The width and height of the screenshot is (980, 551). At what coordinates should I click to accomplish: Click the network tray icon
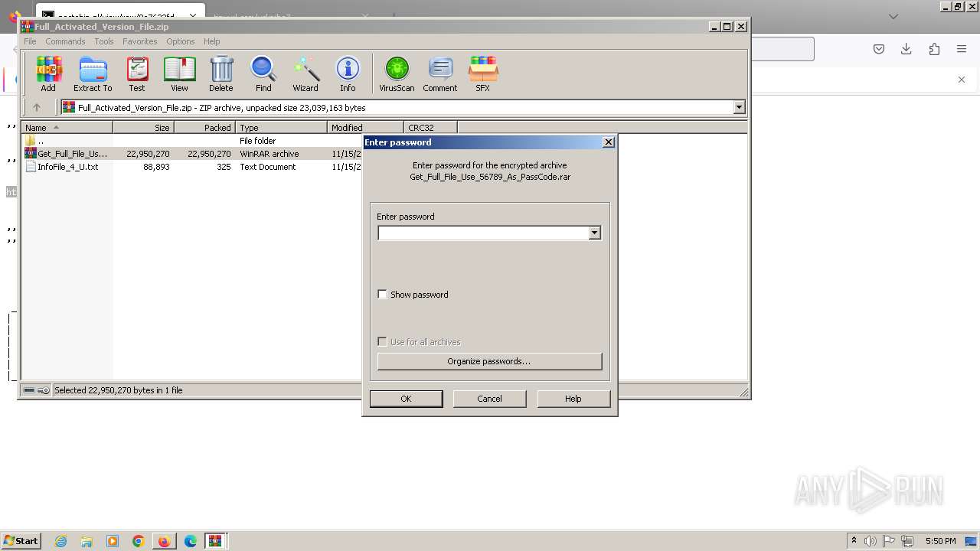click(908, 541)
